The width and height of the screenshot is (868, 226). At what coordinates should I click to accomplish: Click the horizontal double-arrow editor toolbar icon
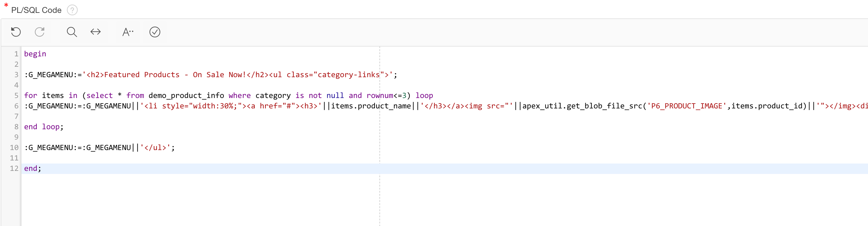pyautogui.click(x=96, y=32)
